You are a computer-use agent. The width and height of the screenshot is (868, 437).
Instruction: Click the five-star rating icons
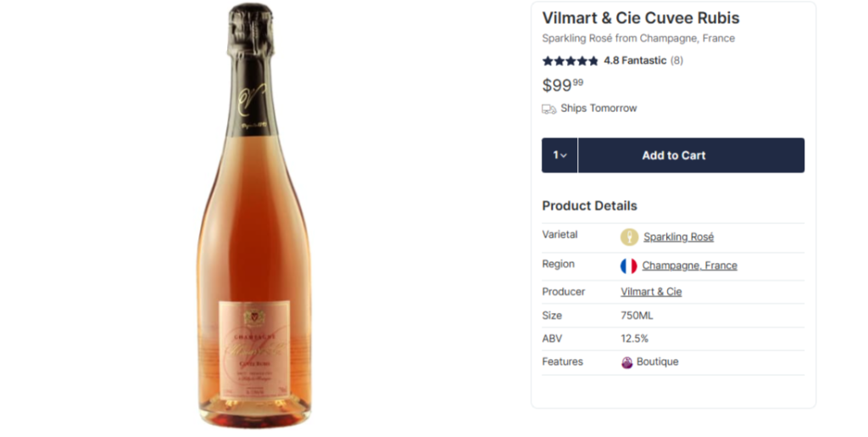(570, 61)
